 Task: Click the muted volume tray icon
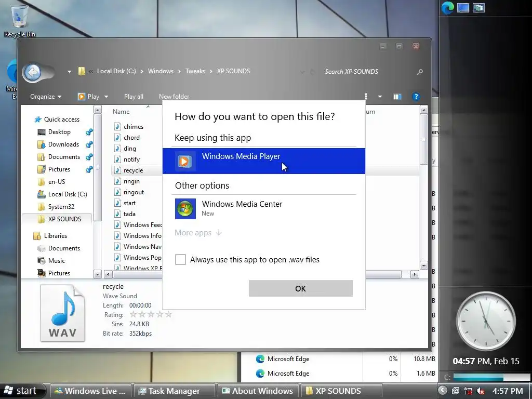tap(481, 391)
